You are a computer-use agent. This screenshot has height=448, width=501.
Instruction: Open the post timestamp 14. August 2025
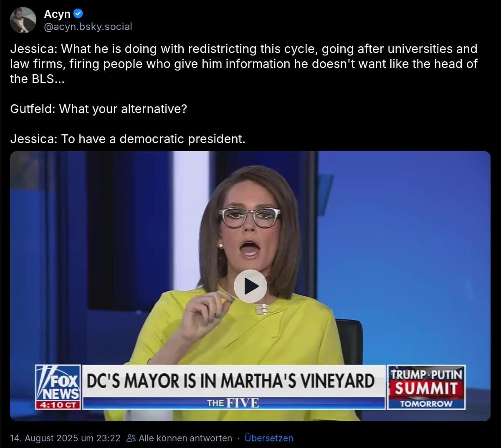(x=65, y=438)
